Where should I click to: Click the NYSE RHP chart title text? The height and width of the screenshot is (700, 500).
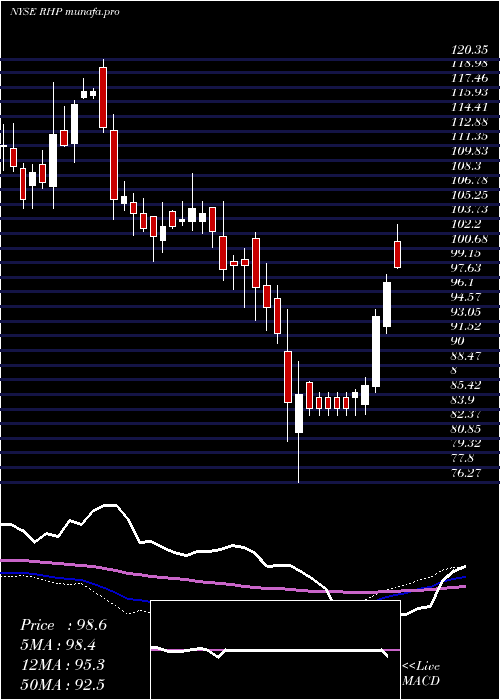[65, 12]
